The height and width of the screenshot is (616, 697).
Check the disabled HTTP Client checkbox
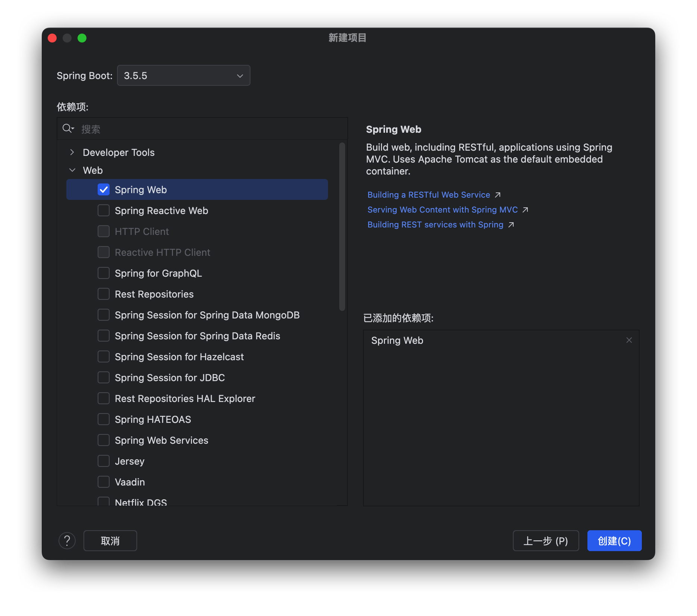(104, 231)
